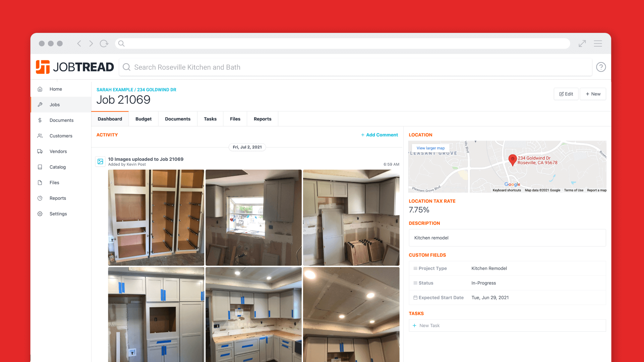644x362 pixels.
Task: Click the help question mark icon
Action: [601, 67]
